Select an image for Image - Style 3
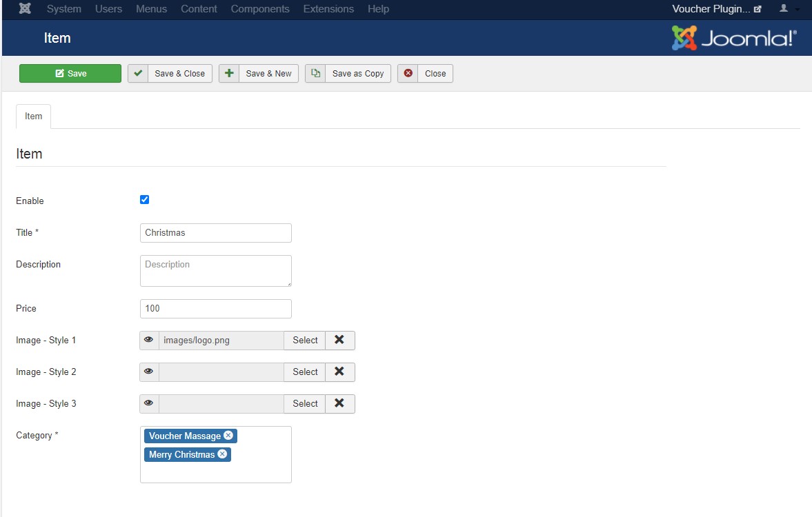Viewport: 812px width, 517px height. point(305,403)
